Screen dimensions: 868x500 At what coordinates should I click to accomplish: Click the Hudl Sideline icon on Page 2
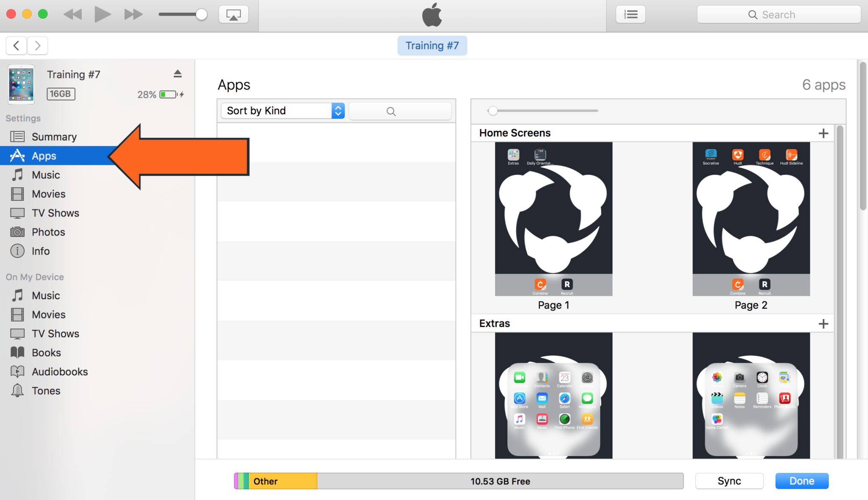point(791,155)
